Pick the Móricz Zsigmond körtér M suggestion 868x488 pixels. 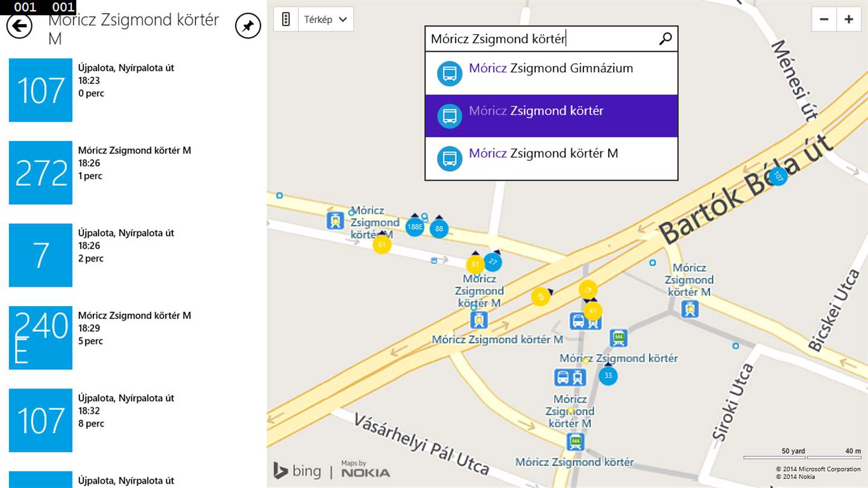click(x=551, y=158)
